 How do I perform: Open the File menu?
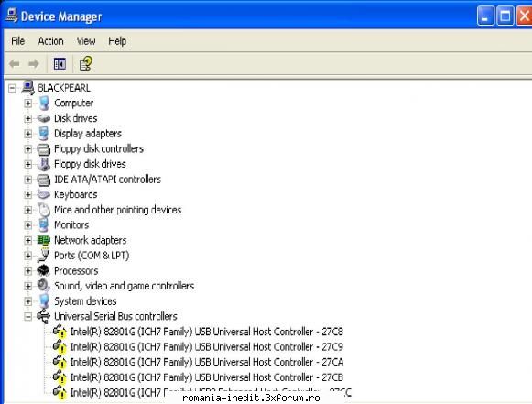(17, 41)
